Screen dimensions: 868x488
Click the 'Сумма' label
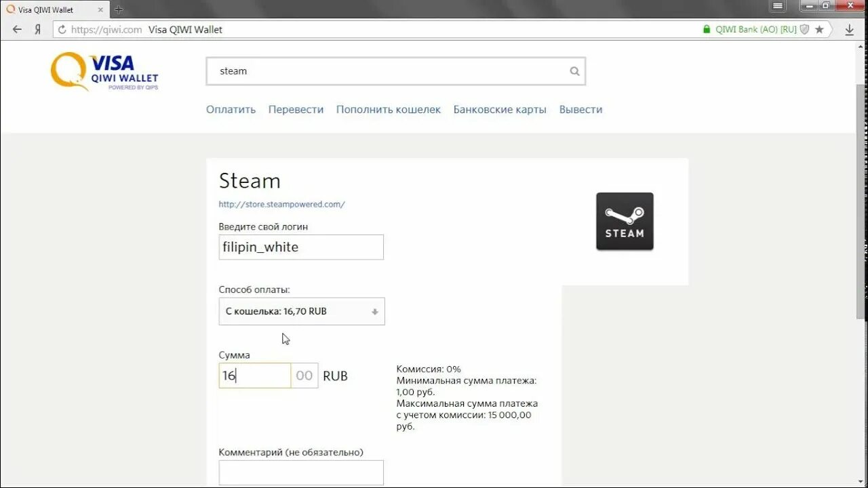click(234, 355)
